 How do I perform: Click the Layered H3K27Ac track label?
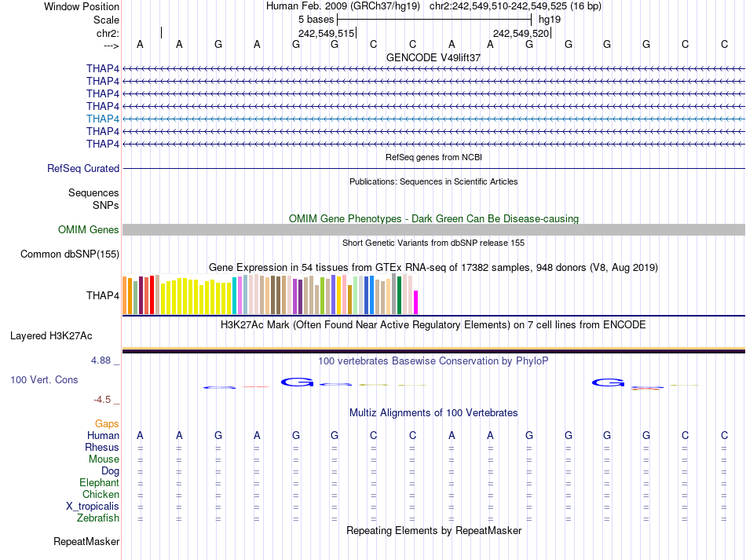(x=51, y=336)
